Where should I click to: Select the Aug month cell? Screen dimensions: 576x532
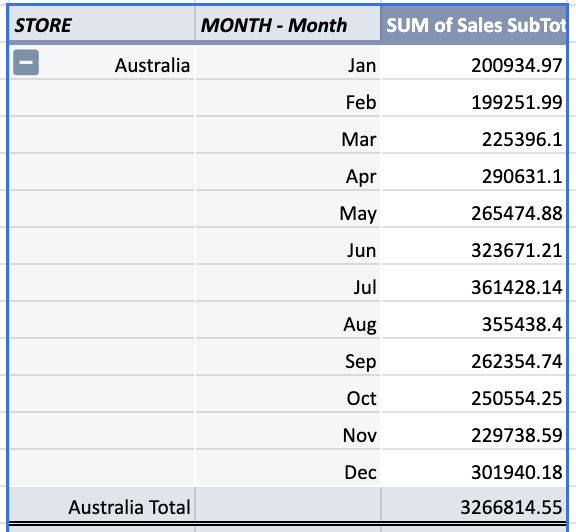(x=288, y=321)
